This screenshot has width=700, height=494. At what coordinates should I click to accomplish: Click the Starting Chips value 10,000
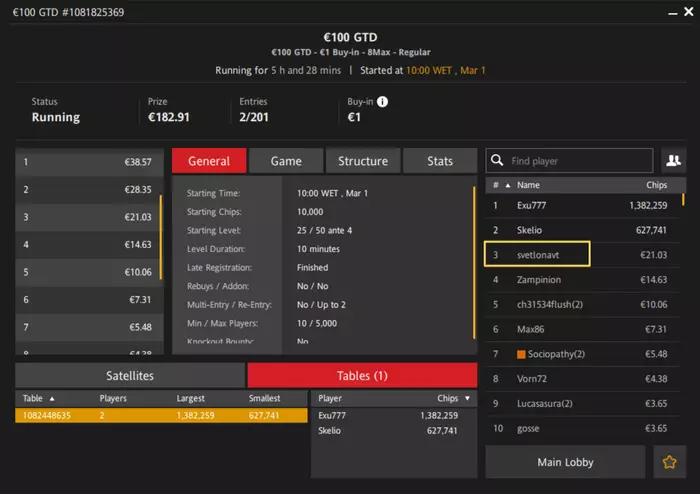(310, 212)
